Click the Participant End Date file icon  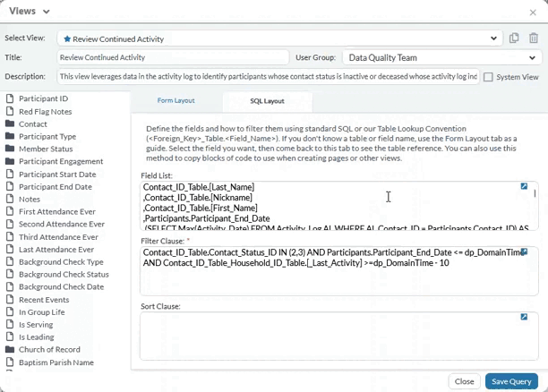point(10,186)
